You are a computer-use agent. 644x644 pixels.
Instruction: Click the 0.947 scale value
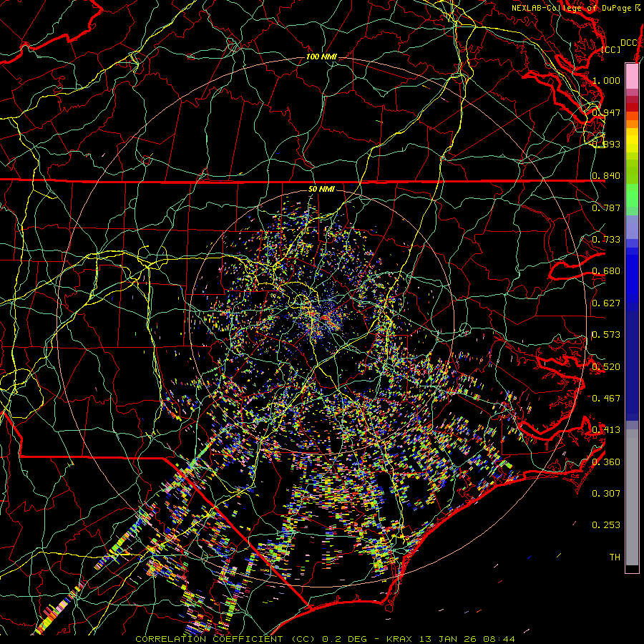point(606,112)
